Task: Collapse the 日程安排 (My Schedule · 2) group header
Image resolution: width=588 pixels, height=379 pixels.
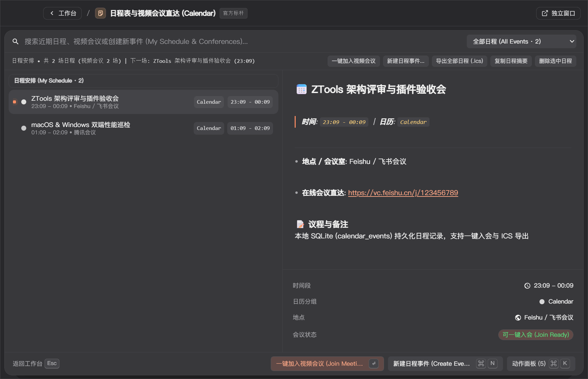Action: pyautogui.click(x=143, y=81)
